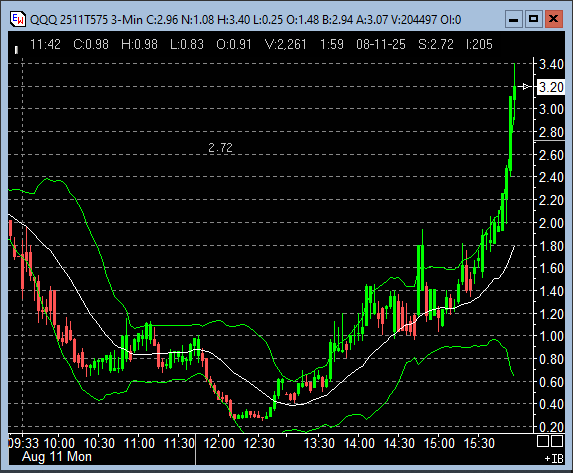
Task: Click the small cursor marker left of 11:42
Action: pyautogui.click(x=16, y=49)
